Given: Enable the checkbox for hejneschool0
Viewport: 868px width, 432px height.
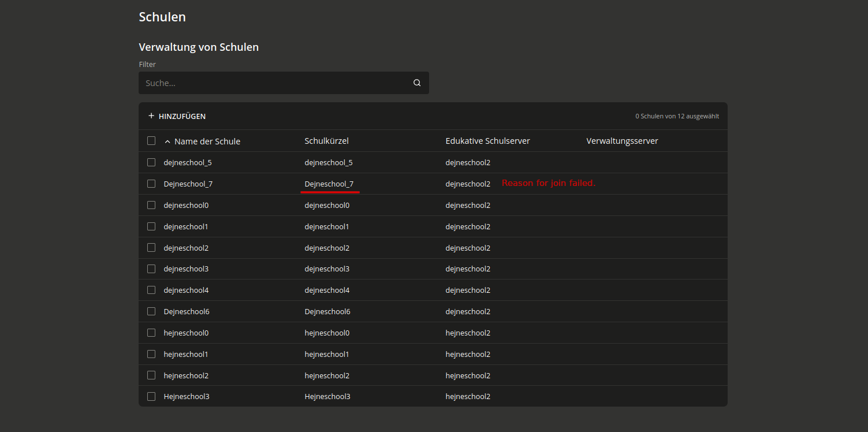Looking at the screenshot, I should 151,333.
